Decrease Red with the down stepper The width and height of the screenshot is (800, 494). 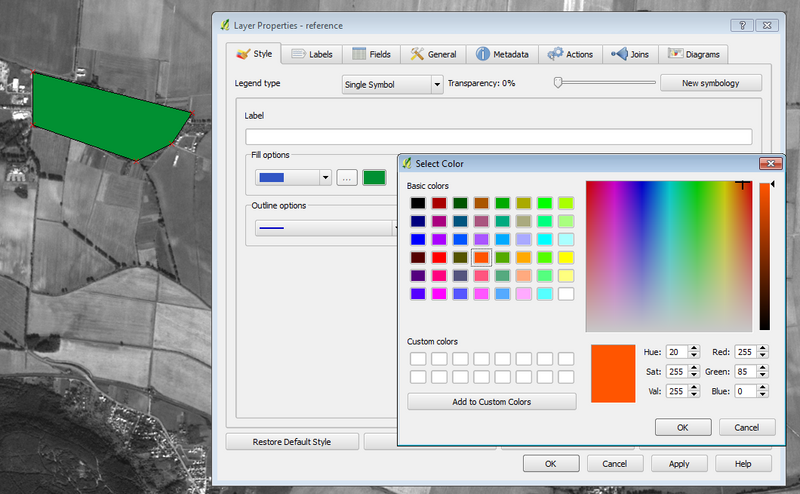click(763, 356)
